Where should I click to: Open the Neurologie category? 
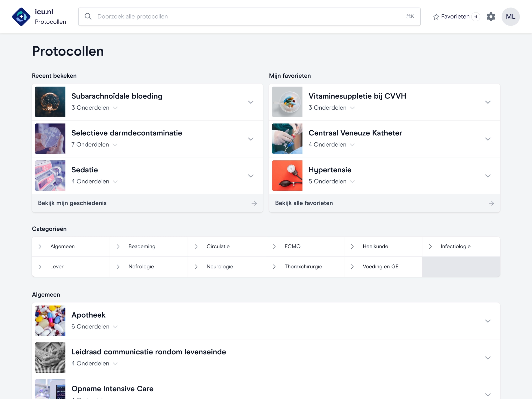pyautogui.click(x=219, y=267)
